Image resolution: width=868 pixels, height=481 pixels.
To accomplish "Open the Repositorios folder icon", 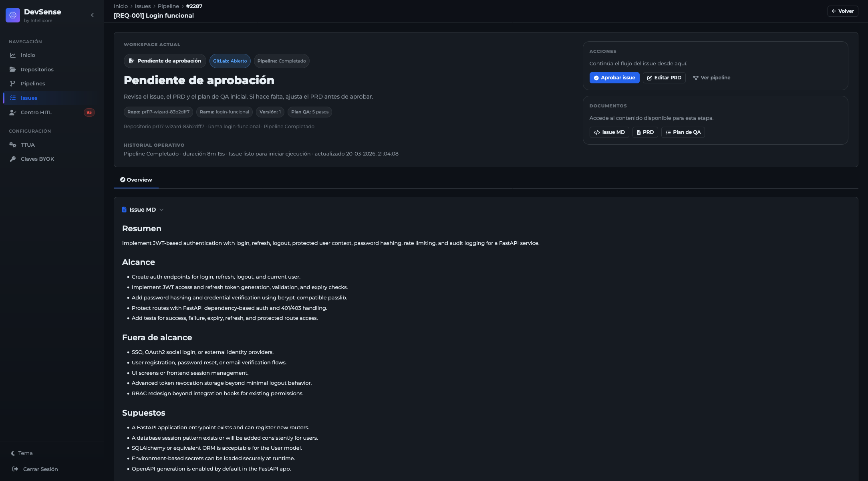I will click(13, 70).
